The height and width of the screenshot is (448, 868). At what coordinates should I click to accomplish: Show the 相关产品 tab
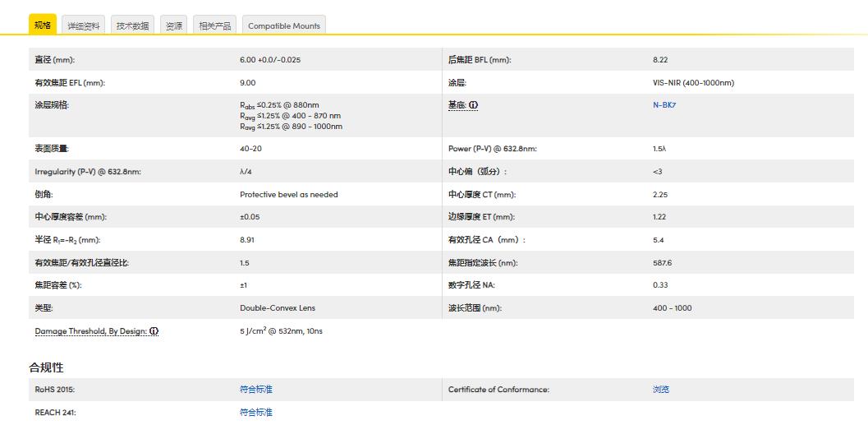pos(215,25)
